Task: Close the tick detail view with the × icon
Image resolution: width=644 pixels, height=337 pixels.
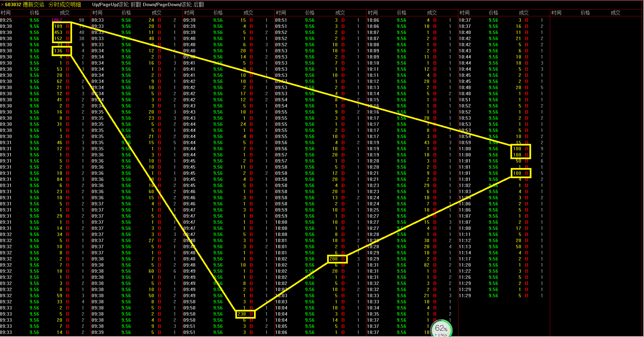Action: tap(2, 5)
